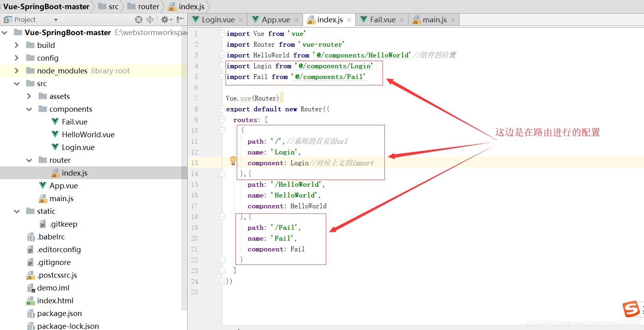Select index.html in the project tree

pyautogui.click(x=55, y=300)
